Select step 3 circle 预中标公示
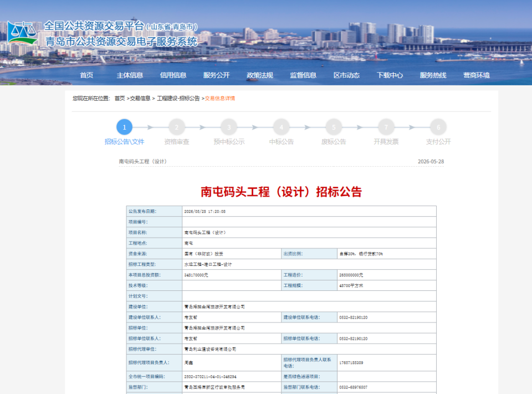Image resolution: width=532 pixels, height=394 pixels. click(229, 127)
